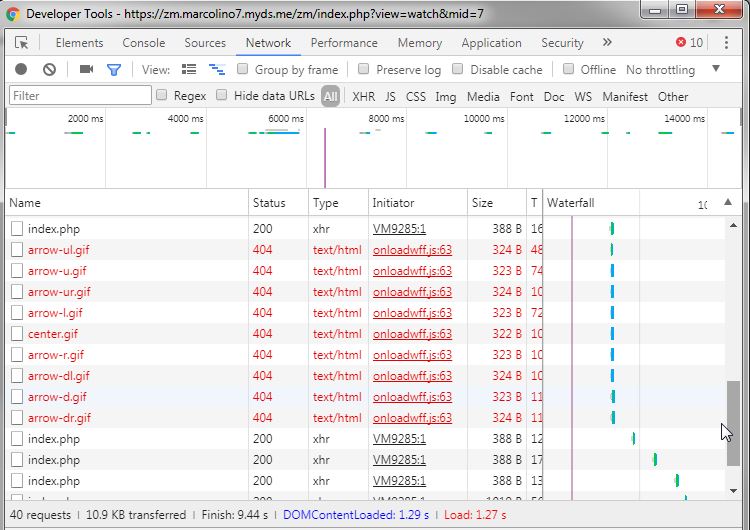Viewport: 750px width, 530px height.
Task: Open the Sources tab
Action: pyautogui.click(x=205, y=43)
